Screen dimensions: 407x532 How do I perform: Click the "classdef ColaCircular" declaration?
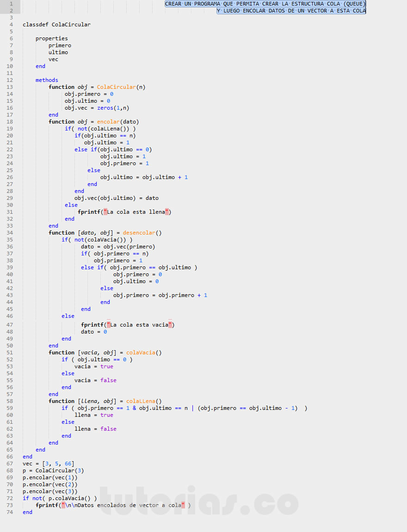(56, 25)
